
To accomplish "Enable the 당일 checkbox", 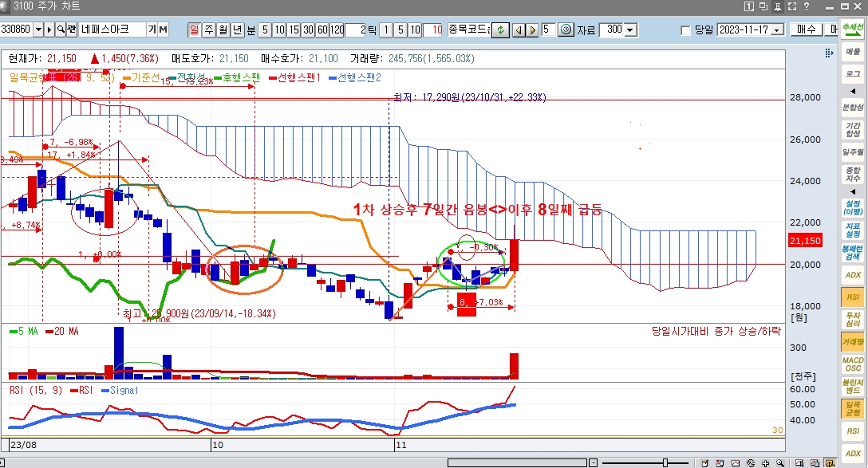I will (x=685, y=30).
